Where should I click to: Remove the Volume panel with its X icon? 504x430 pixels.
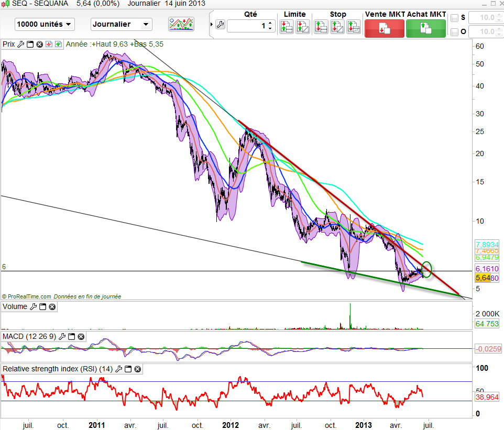(x=52, y=306)
